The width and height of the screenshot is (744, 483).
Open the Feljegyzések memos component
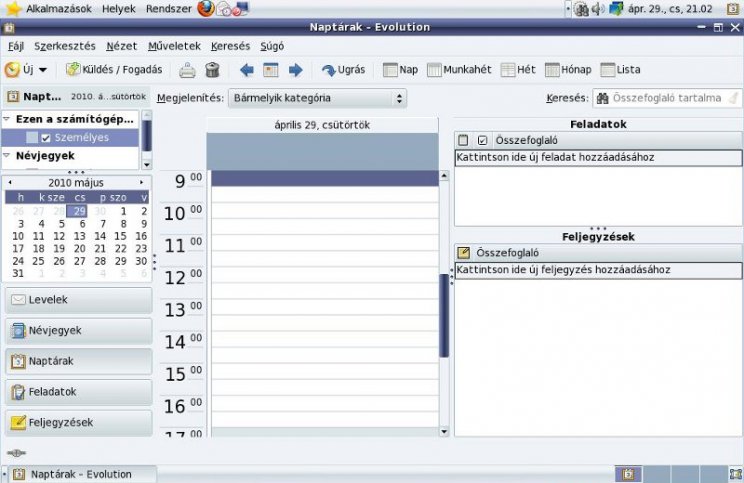pyautogui.click(x=79, y=423)
